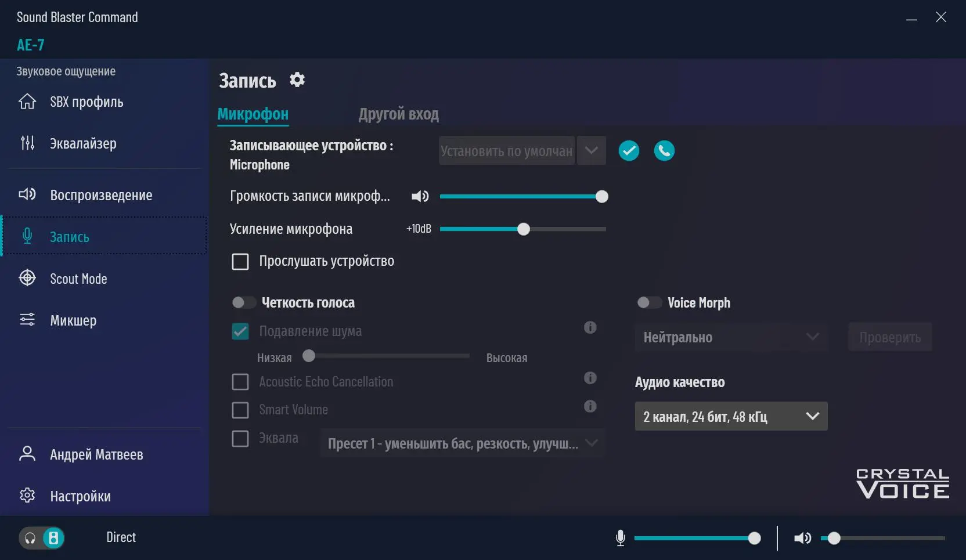Click the Установить по умолчан button
The image size is (966, 560).
click(507, 151)
